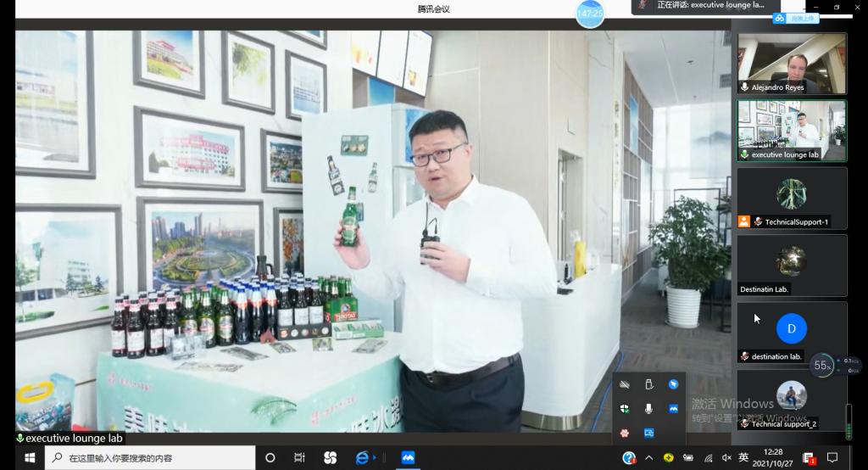This screenshot has height=470, width=868.
Task: Toggle the muted system volume icon
Action: 726,457
